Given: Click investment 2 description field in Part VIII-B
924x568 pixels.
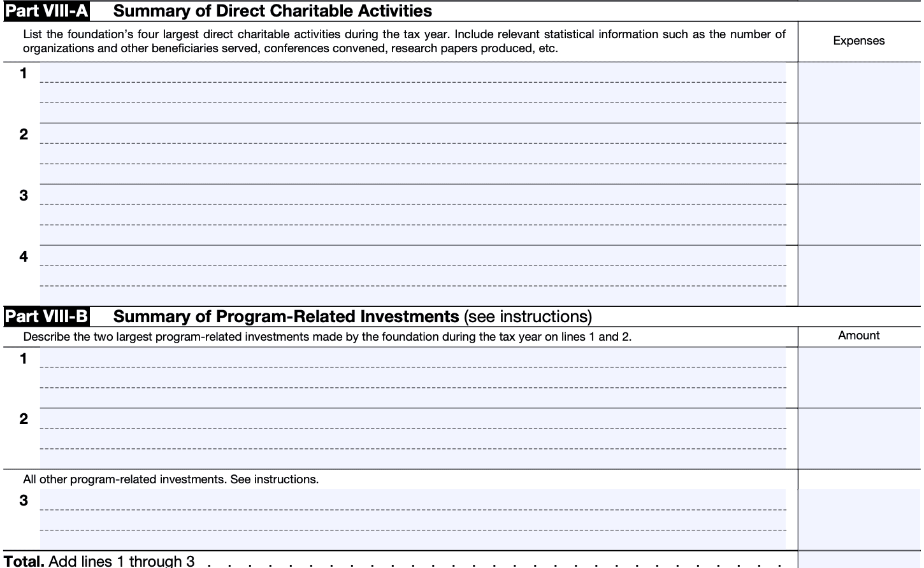Looking at the screenshot, I should [413, 439].
